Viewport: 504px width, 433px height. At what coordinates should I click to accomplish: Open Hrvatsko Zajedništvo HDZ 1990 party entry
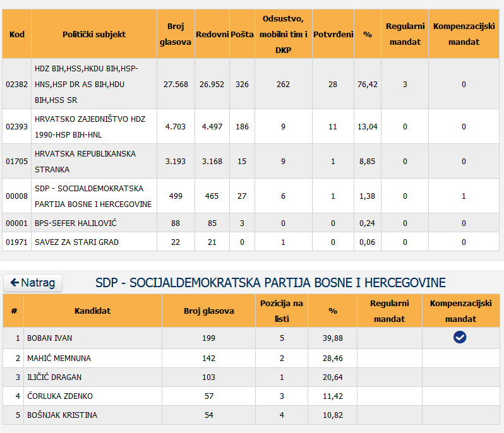[86, 126]
